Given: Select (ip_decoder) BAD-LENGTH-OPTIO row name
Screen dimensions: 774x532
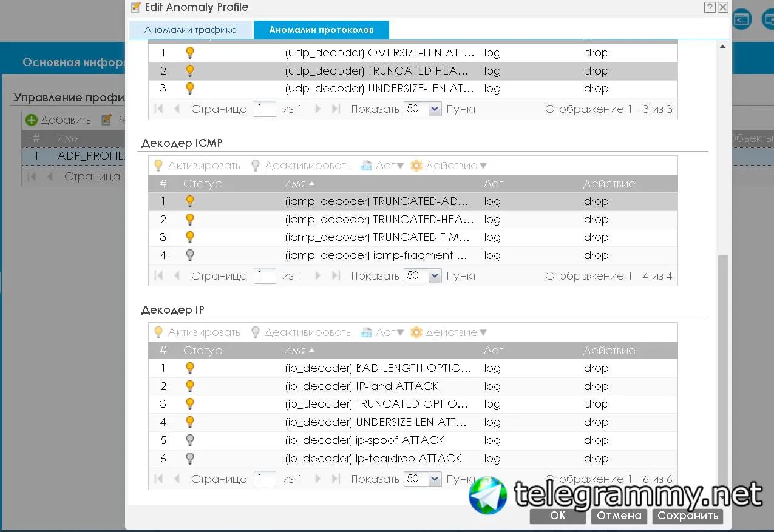Looking at the screenshot, I should pyautogui.click(x=378, y=368).
